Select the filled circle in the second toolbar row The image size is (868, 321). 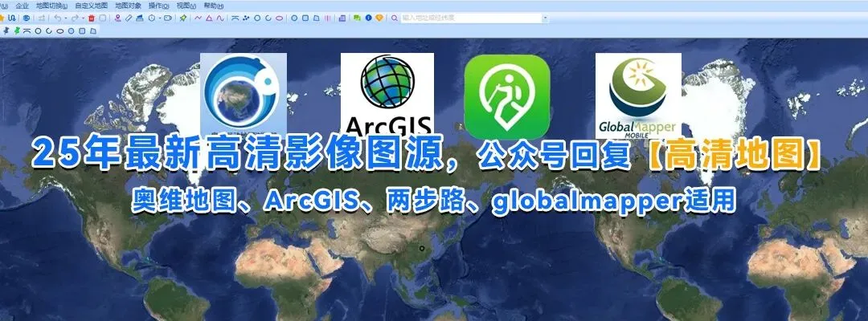coord(71,30)
